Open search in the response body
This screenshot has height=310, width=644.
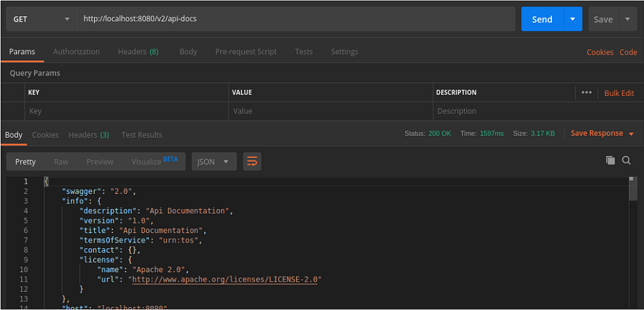coord(627,160)
